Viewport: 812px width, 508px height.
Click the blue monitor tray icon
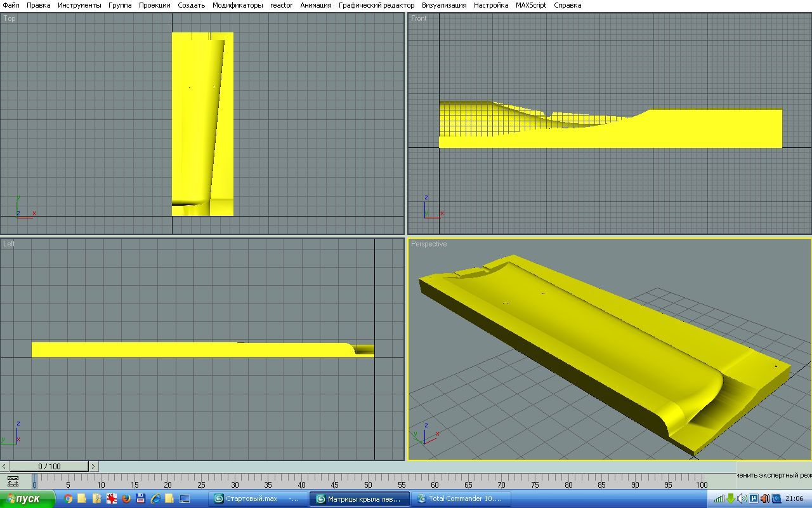point(776,499)
